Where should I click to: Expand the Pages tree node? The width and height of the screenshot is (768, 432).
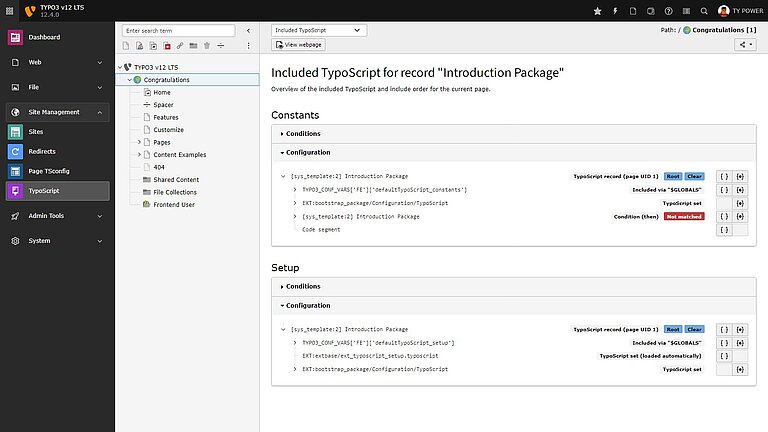tap(139, 142)
